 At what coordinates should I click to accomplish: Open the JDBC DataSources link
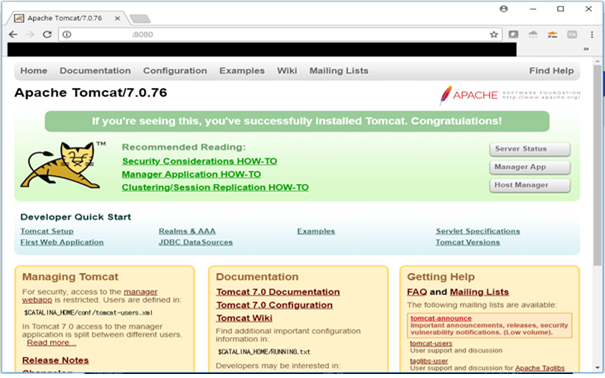tap(196, 242)
